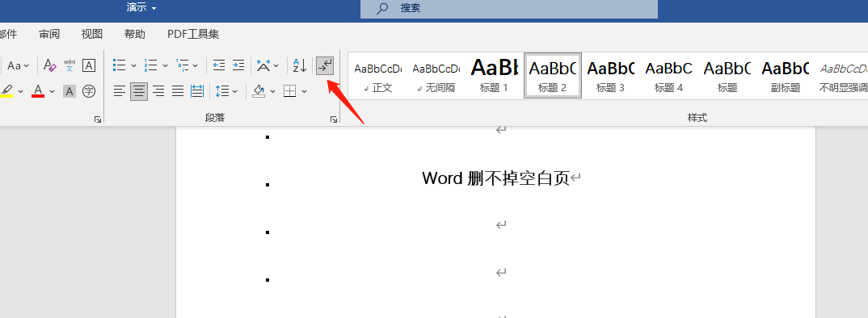Click the borders icon
Image resolution: width=868 pixels, height=318 pixels.
point(289,91)
